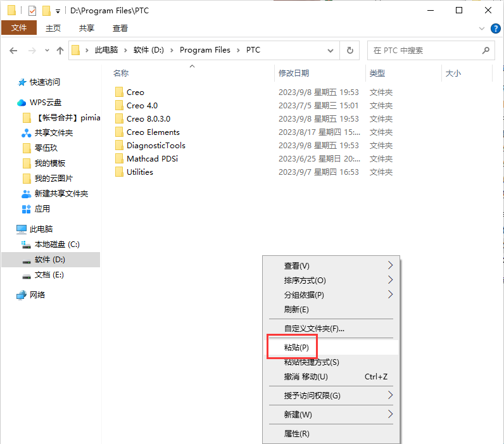The height and width of the screenshot is (444, 504).
Task: Open the 共享 ribbon tab
Action: [87, 29]
